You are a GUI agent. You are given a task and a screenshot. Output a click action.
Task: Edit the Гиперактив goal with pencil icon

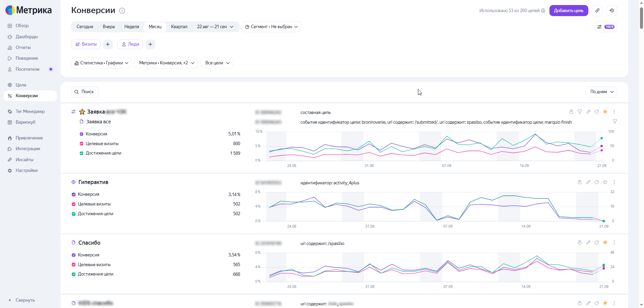(588, 182)
